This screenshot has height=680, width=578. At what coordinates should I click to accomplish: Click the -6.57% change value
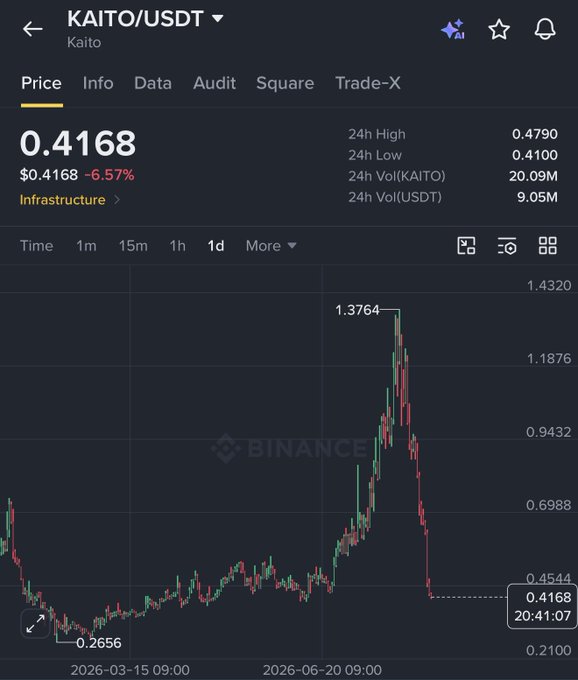(x=109, y=175)
